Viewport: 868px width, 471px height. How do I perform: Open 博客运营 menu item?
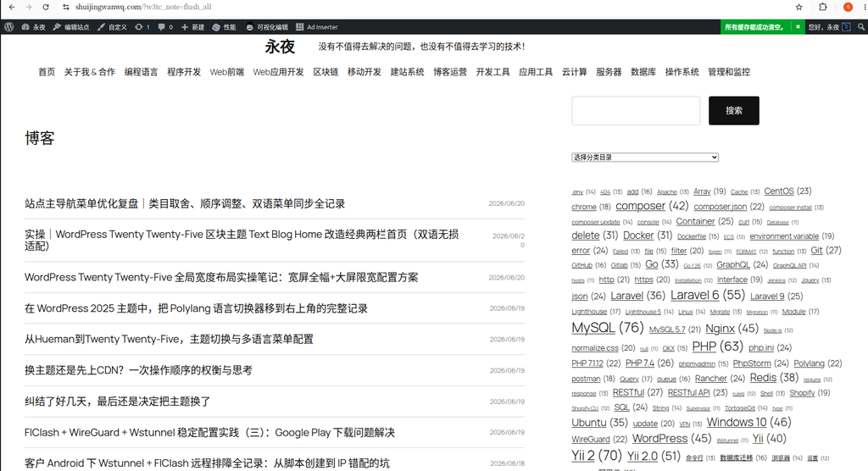coord(450,72)
